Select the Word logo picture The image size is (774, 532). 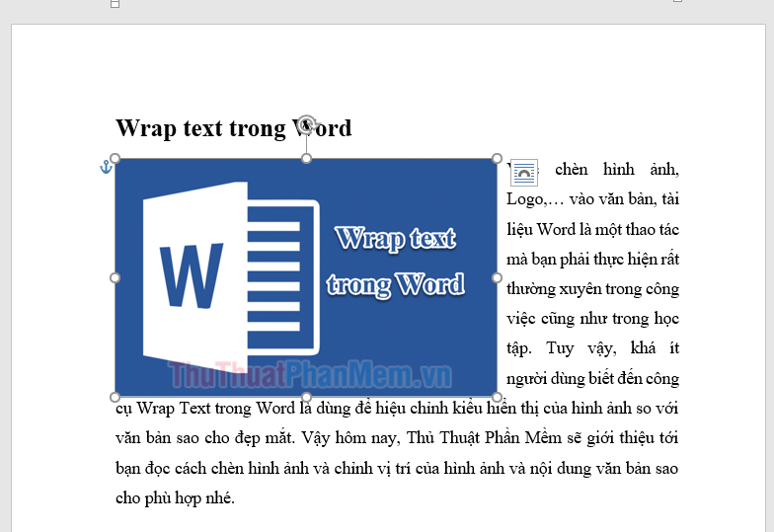pyautogui.click(x=306, y=278)
